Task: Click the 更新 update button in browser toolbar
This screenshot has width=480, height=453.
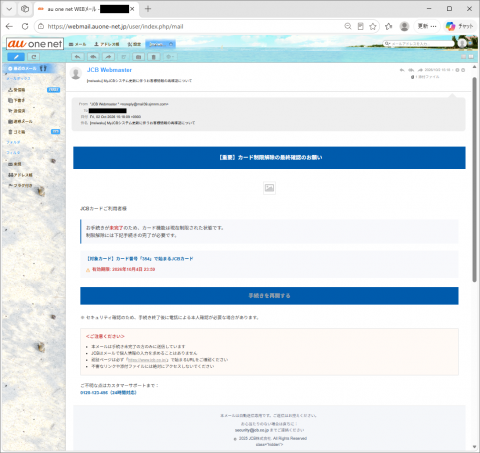Action: tap(427, 26)
